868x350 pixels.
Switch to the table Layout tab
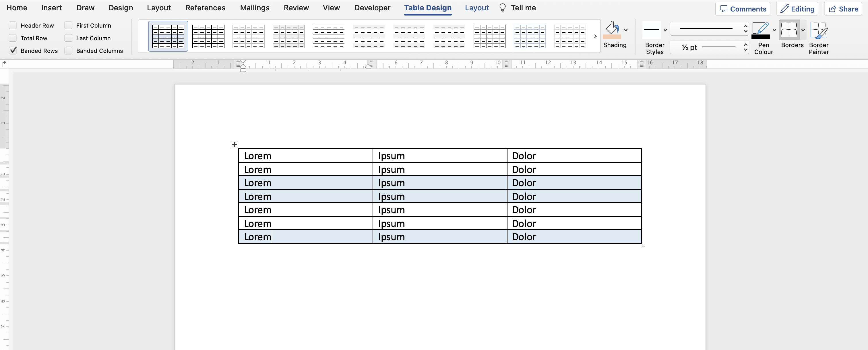477,8
